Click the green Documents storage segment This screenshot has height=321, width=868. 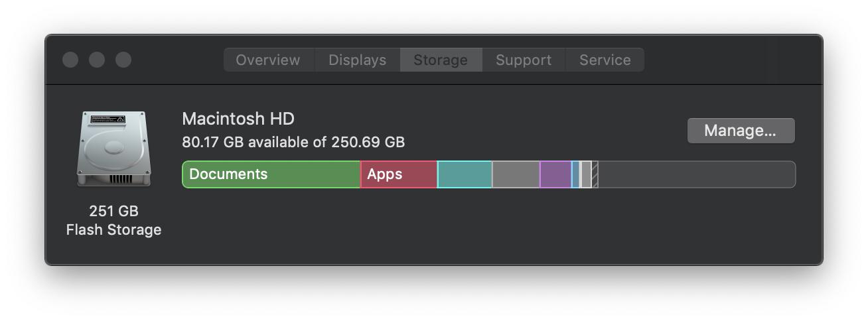point(271,174)
